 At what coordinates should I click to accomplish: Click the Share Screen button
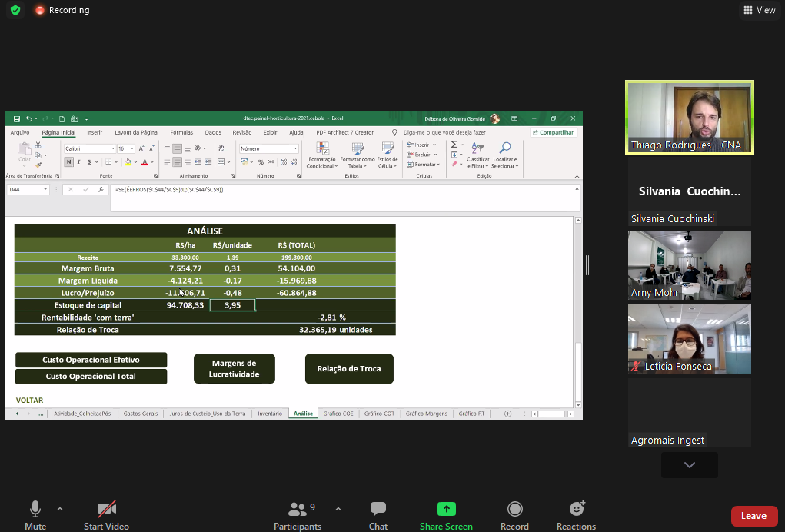tap(446, 516)
